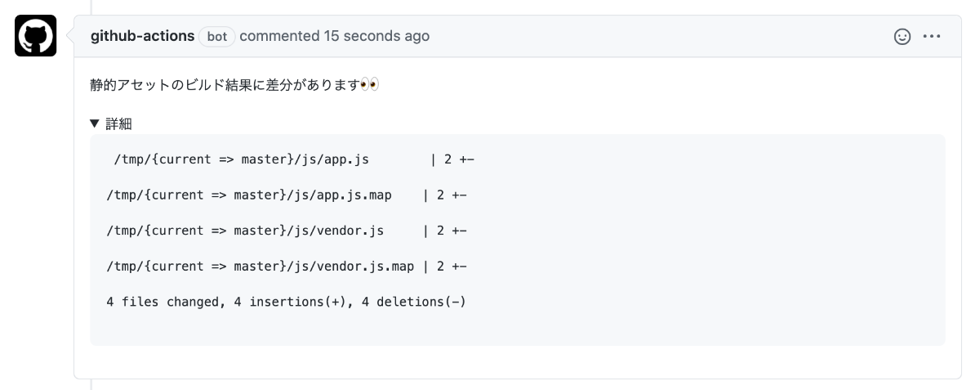Click the bot badge label
Viewport: 980px width, 390px height.
pyautogui.click(x=217, y=37)
